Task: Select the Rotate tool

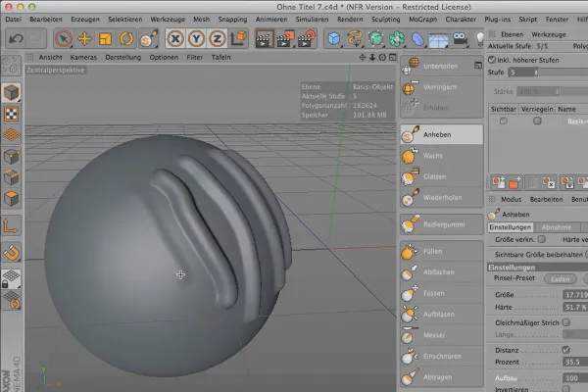Action: click(x=126, y=38)
